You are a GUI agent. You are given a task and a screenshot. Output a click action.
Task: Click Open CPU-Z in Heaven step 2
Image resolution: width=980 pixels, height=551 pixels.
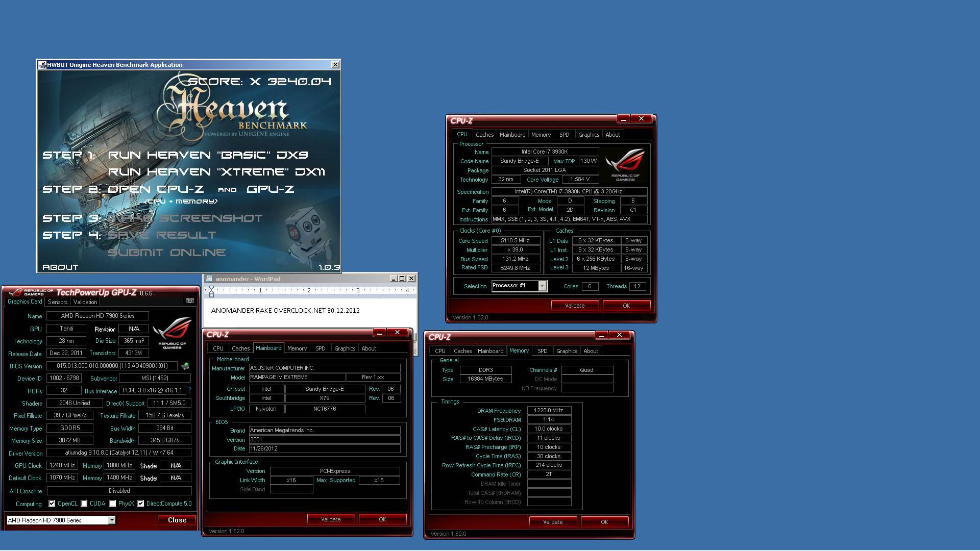(x=156, y=189)
